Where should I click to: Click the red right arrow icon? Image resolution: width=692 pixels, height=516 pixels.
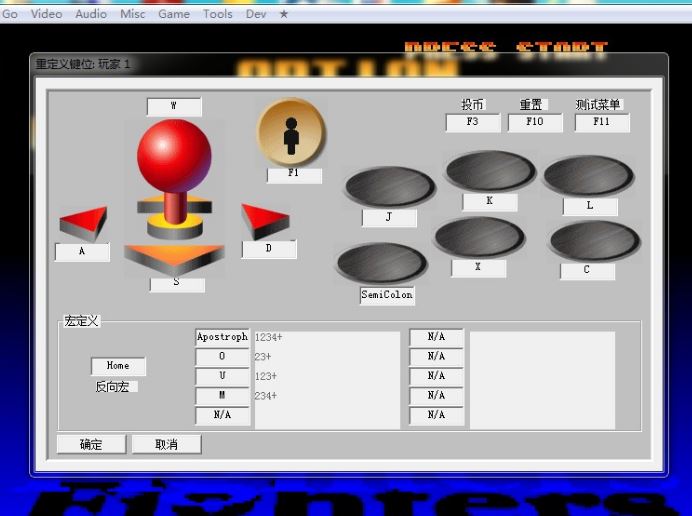(x=265, y=221)
